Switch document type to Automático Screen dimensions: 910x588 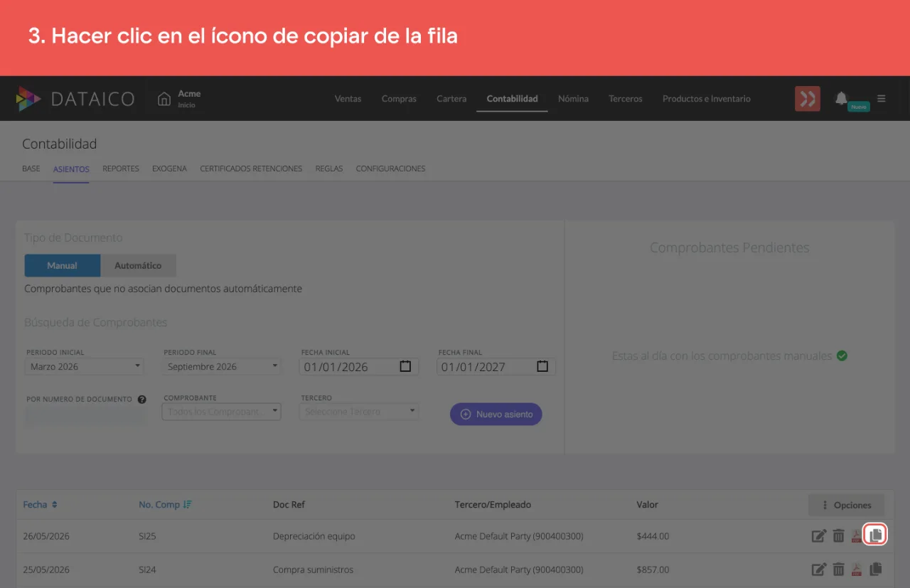click(138, 265)
